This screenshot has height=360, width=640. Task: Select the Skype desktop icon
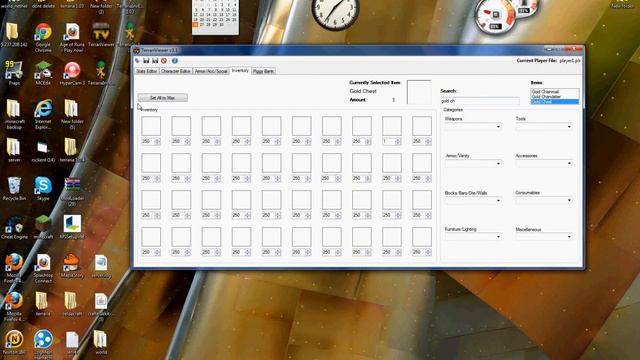43,189
